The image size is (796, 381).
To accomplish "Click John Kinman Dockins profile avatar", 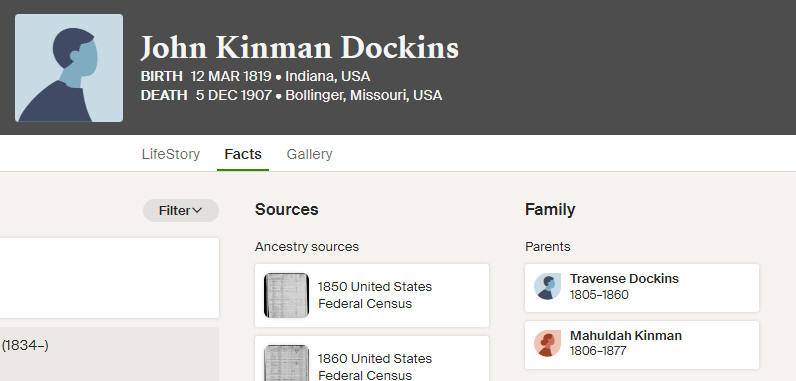I will coord(69,68).
